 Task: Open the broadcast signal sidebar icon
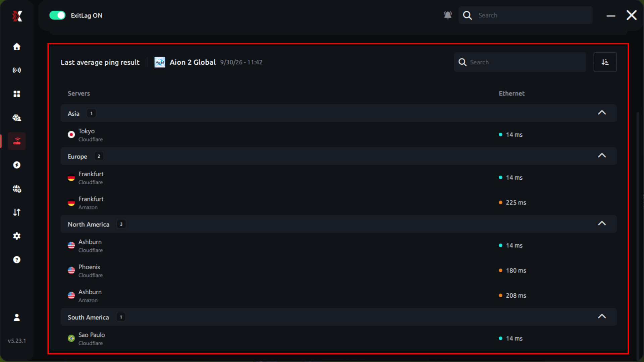coord(17,70)
